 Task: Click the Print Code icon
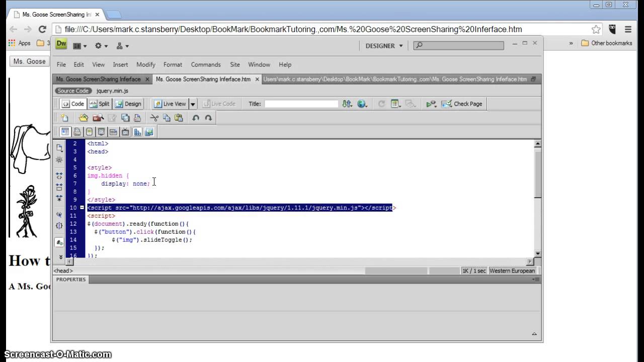(137, 118)
